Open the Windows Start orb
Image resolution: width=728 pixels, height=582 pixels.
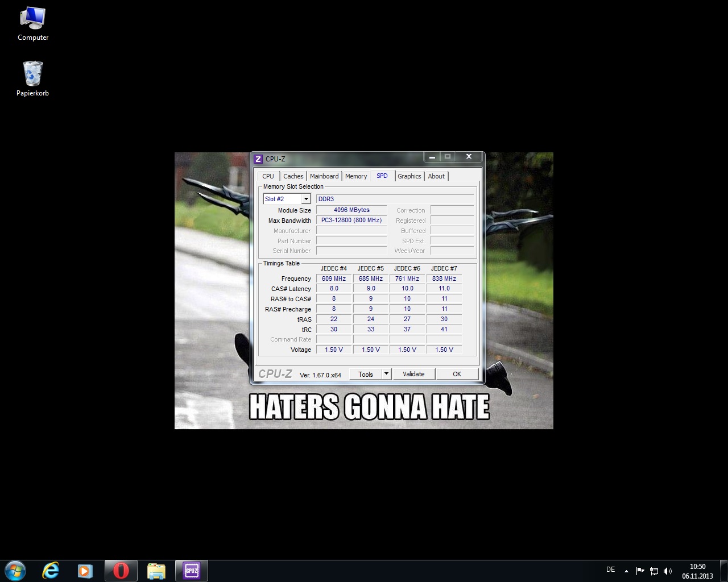[15, 571]
